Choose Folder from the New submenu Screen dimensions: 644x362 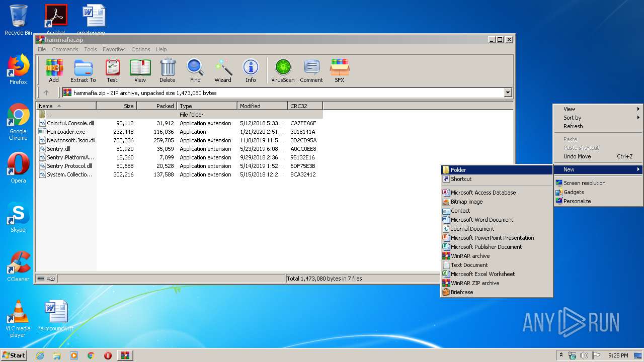pos(497,170)
